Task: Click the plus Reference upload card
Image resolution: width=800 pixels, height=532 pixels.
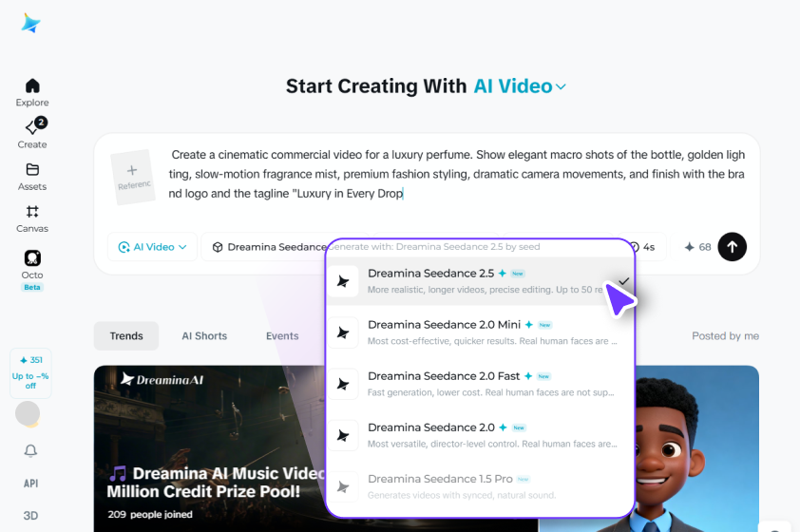Action: tap(133, 177)
